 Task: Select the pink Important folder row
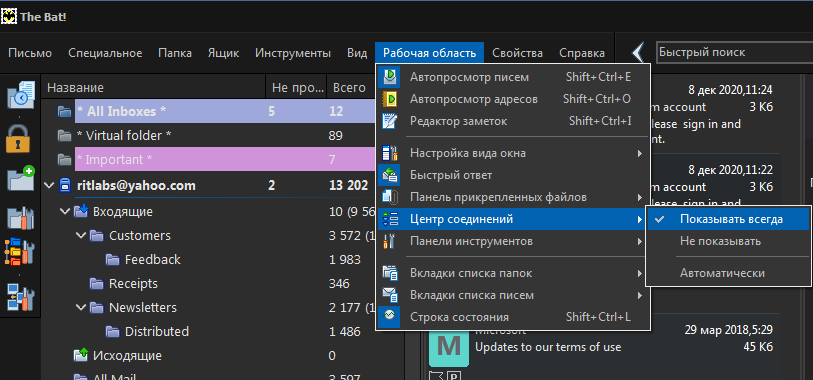pos(225,160)
